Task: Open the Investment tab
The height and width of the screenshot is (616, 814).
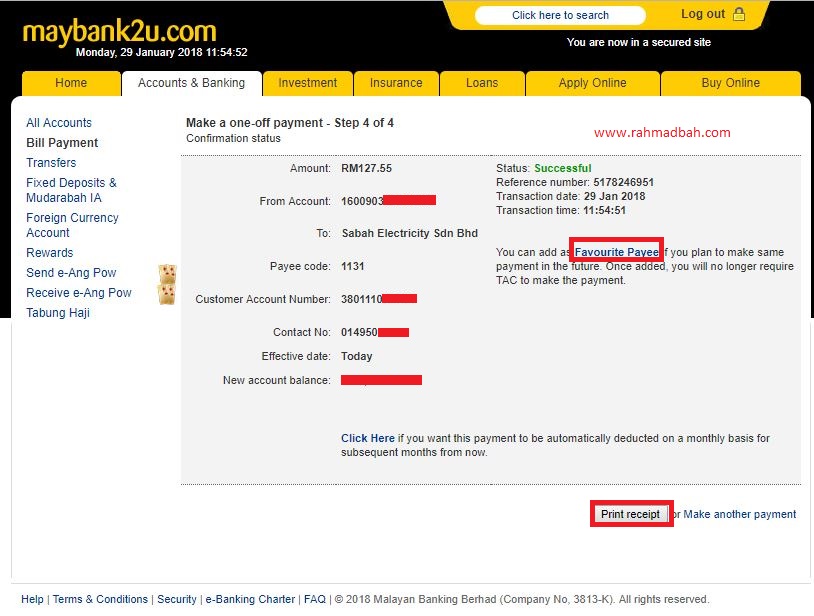Action: pos(308,83)
